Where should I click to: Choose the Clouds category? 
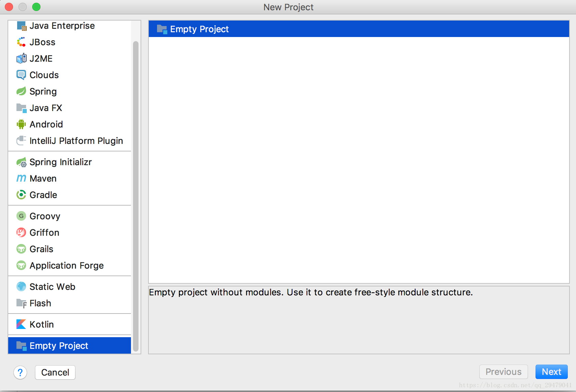(70, 75)
